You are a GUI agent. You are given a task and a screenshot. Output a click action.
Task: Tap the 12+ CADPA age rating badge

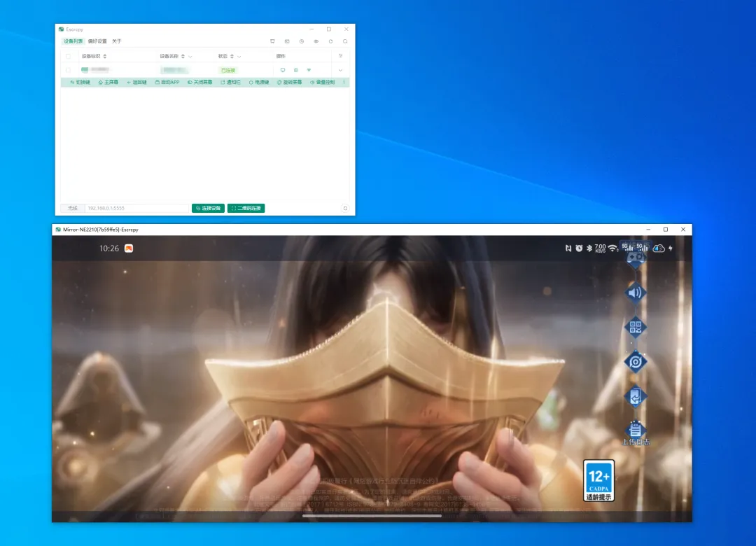point(598,481)
